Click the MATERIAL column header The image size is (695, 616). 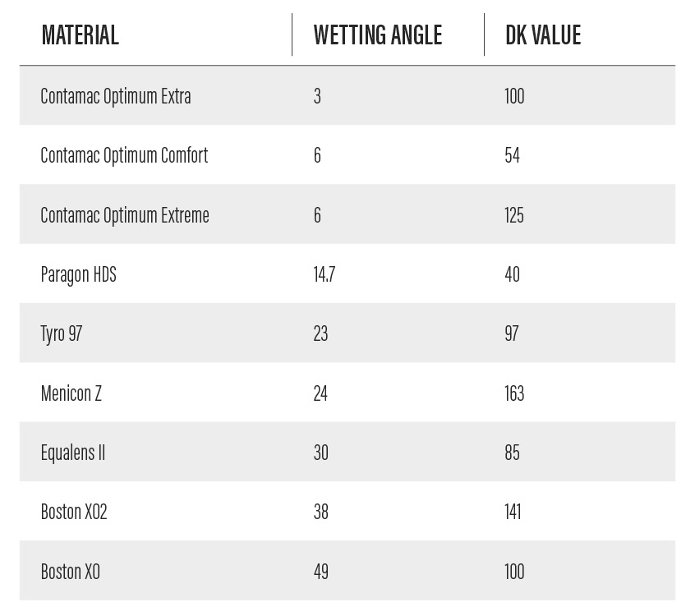80,35
